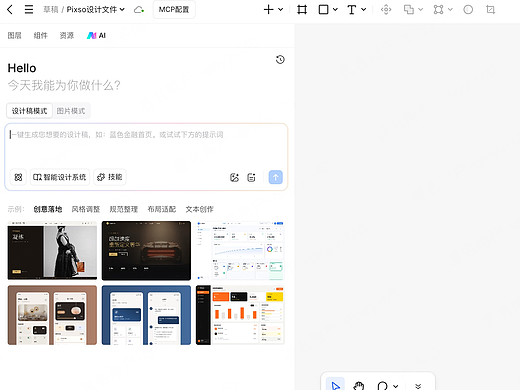
Task: Select the 风格调整 example category
Action: pyautogui.click(x=86, y=209)
